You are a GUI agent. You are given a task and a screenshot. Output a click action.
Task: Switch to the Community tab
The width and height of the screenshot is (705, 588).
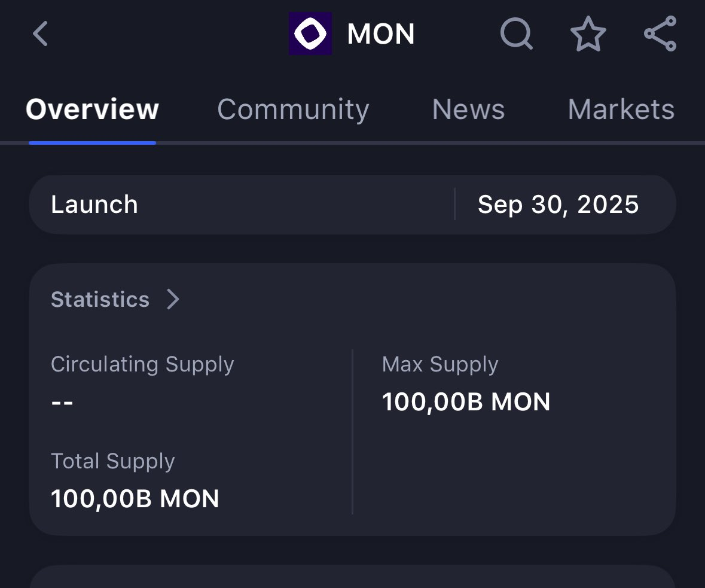tap(293, 109)
